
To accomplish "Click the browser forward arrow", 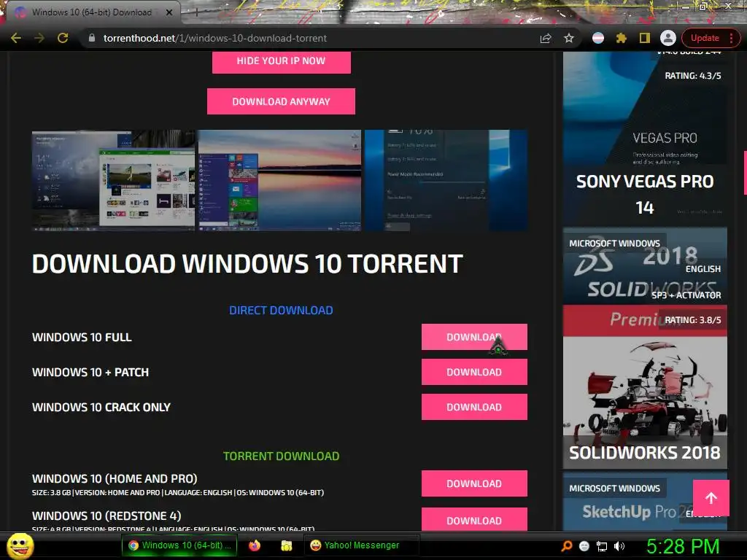I will pyautogui.click(x=39, y=38).
